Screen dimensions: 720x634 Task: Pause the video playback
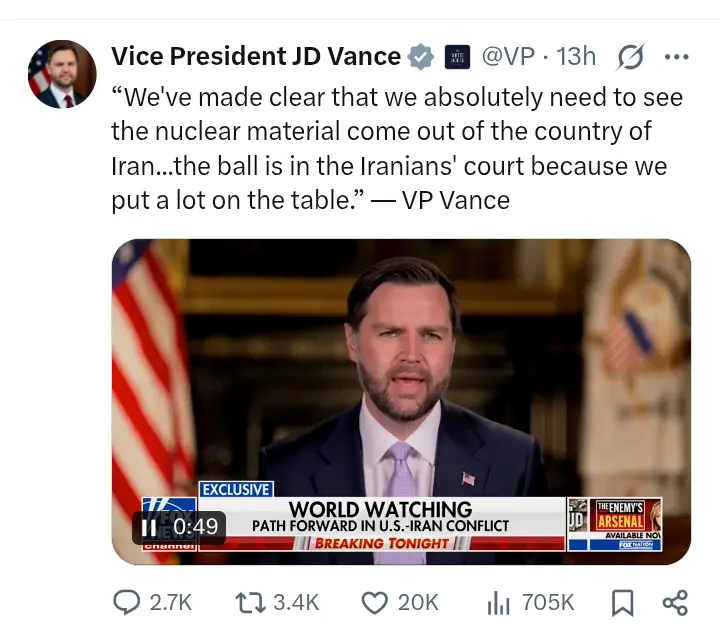(149, 526)
